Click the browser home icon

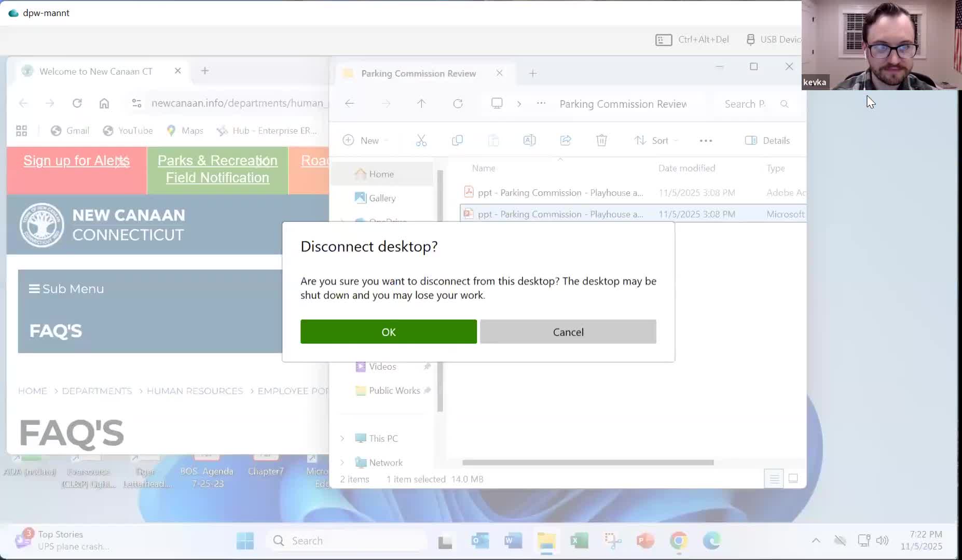click(104, 103)
